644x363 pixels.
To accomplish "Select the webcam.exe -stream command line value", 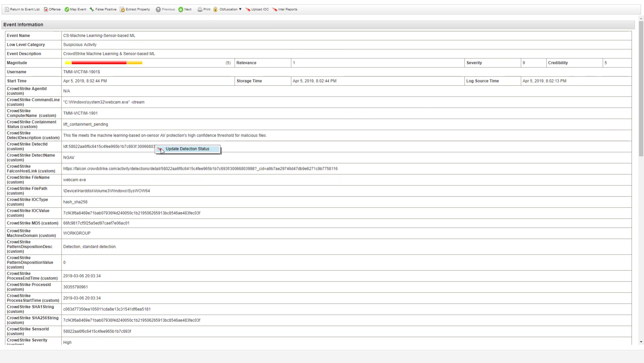I will pos(104,102).
